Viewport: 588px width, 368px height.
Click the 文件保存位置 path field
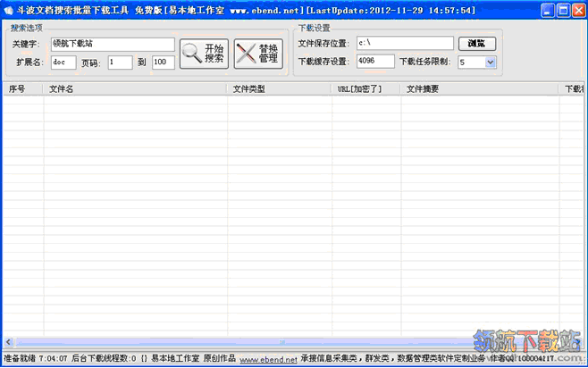(405, 43)
